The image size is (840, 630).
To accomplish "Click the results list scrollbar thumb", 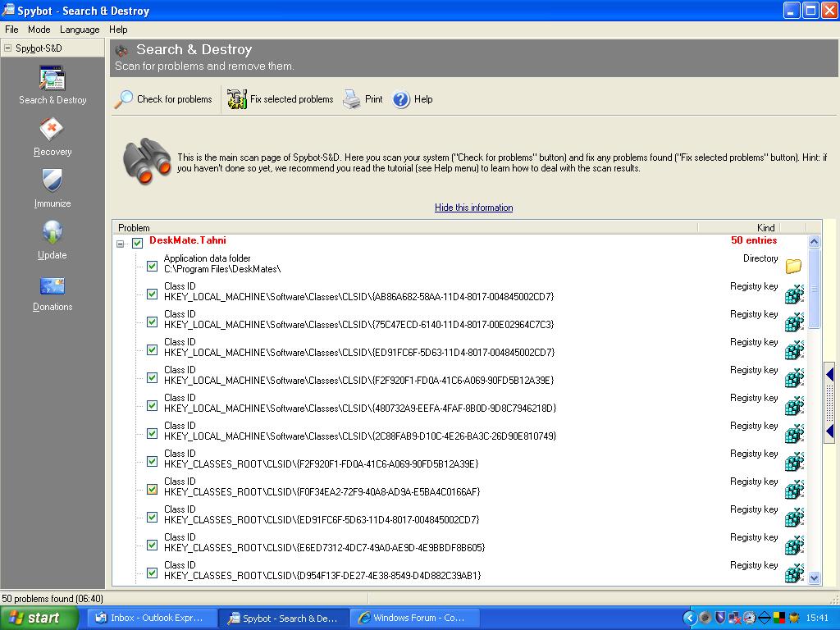I will pyautogui.click(x=815, y=288).
